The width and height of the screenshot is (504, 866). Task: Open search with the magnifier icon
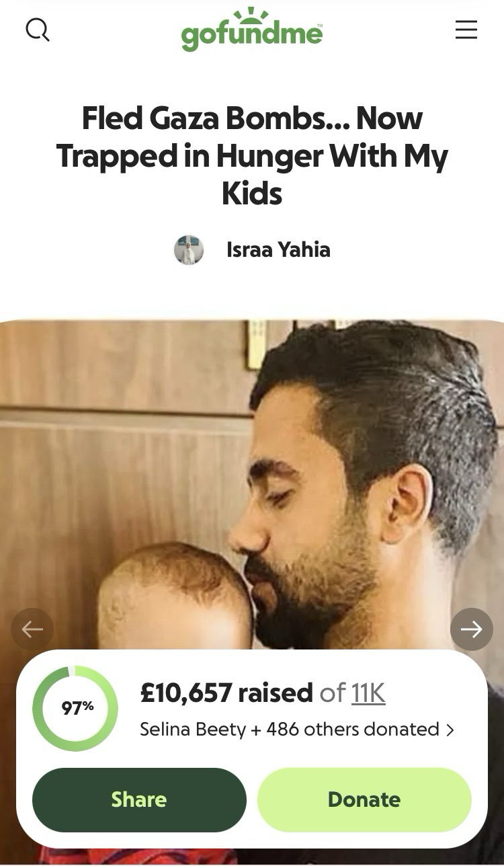pos(38,30)
